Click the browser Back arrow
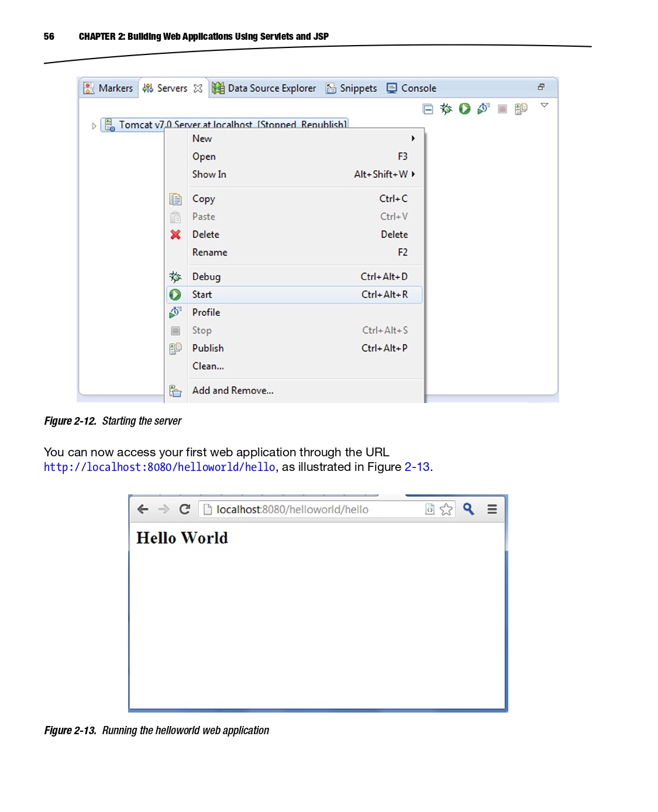 point(143,510)
